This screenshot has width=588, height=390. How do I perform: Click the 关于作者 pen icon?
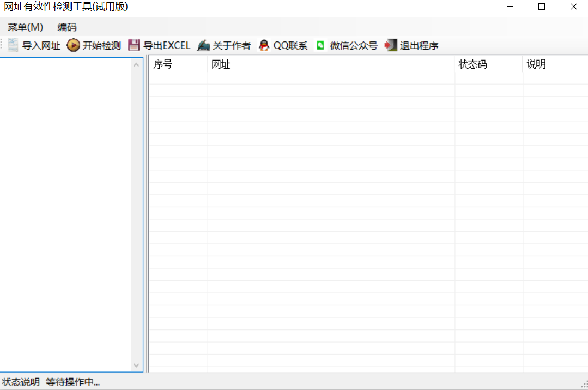point(203,45)
